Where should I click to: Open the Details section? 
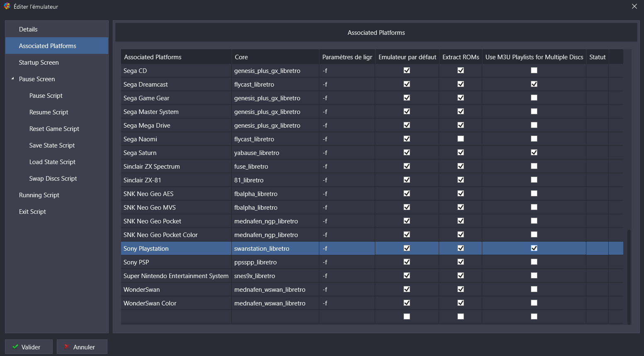(x=57, y=29)
